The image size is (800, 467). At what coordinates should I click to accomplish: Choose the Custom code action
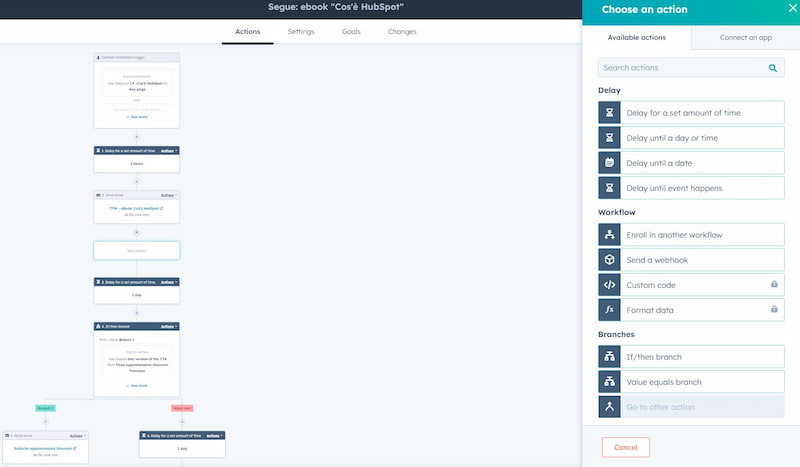pyautogui.click(x=691, y=285)
